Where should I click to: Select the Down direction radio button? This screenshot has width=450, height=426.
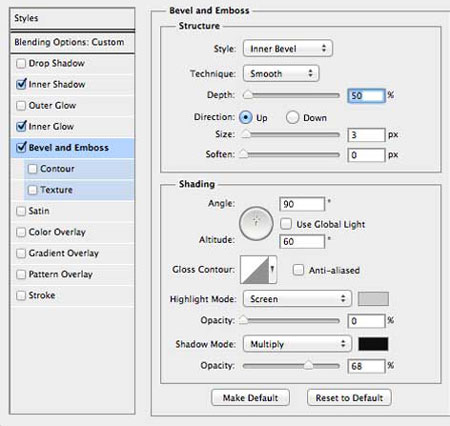click(x=292, y=117)
